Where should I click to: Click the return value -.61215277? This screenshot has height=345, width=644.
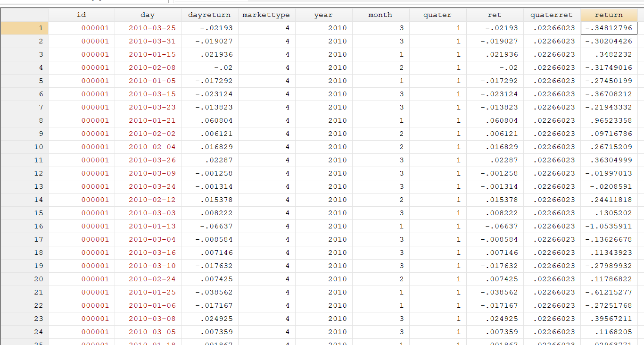(x=609, y=292)
